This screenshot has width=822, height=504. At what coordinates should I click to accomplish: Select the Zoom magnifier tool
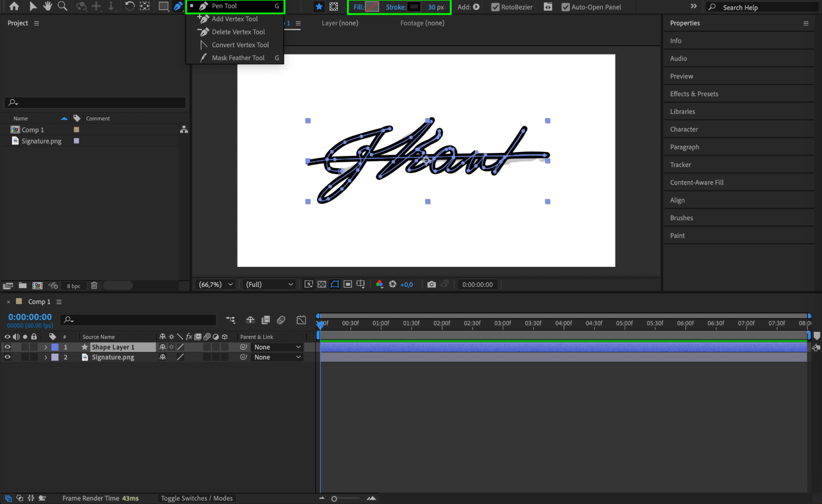[63, 6]
